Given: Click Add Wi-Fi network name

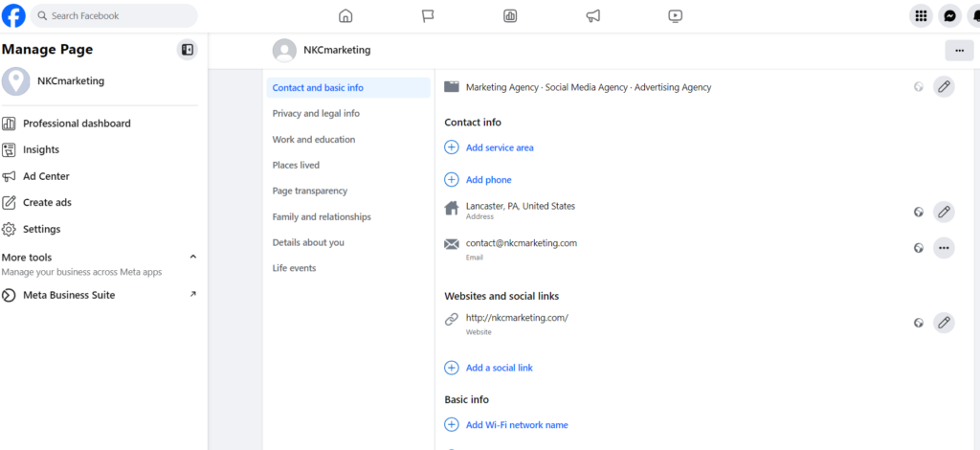Looking at the screenshot, I should (517, 425).
